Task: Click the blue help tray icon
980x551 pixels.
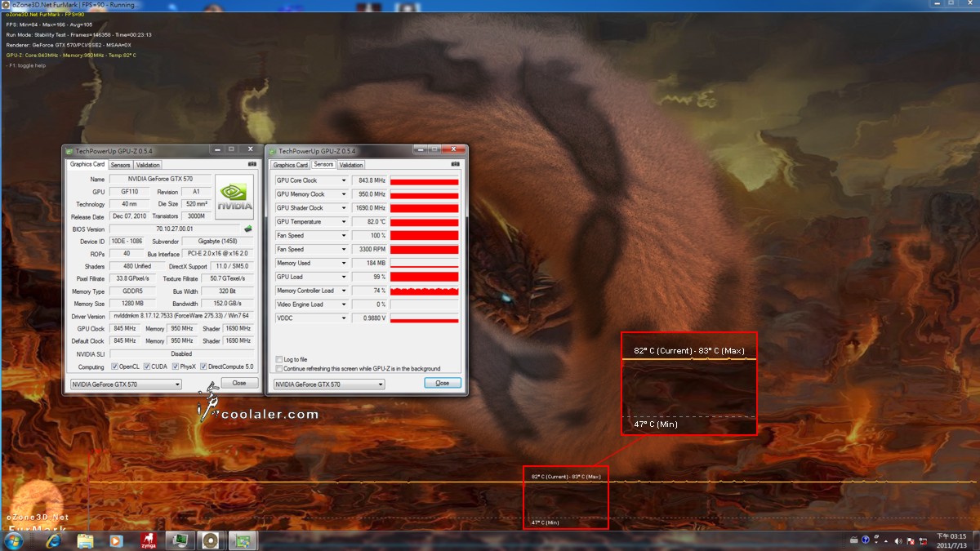Action: click(x=866, y=540)
